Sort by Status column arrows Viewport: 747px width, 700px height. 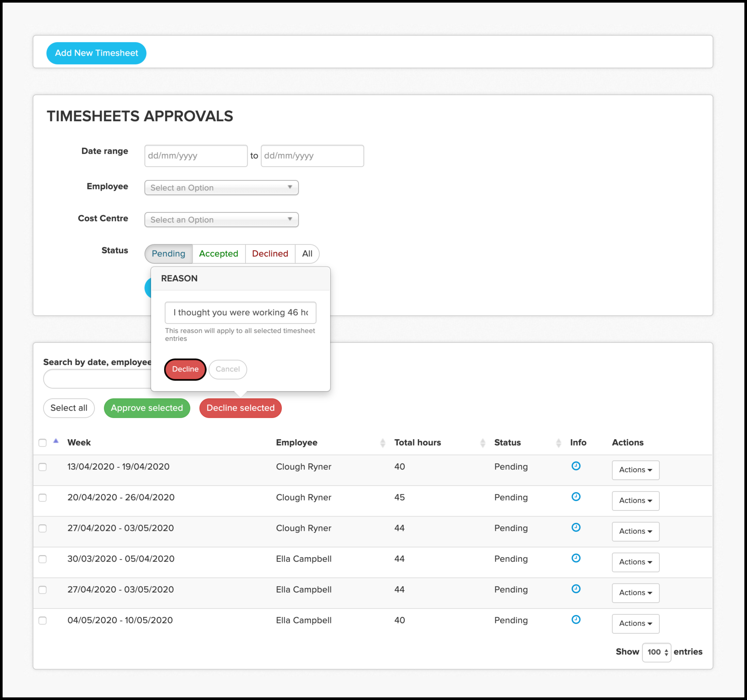(558, 443)
